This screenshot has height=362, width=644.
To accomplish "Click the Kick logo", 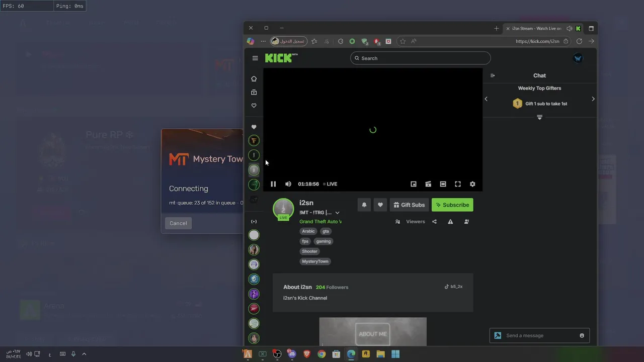I will 281,58.
